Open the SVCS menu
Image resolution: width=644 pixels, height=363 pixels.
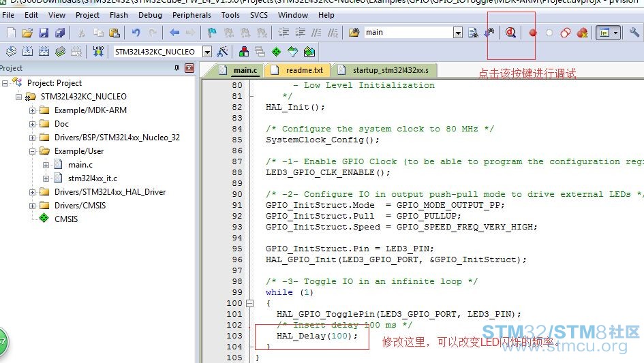(x=259, y=15)
